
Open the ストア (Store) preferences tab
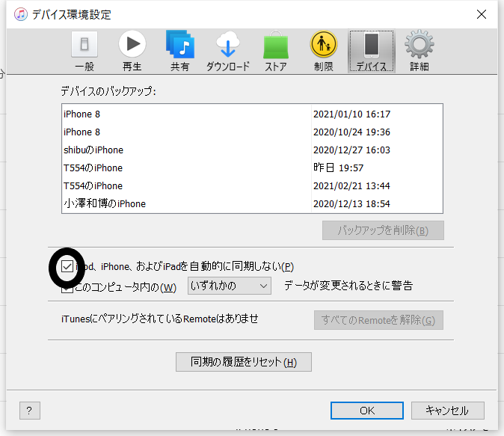point(276,52)
